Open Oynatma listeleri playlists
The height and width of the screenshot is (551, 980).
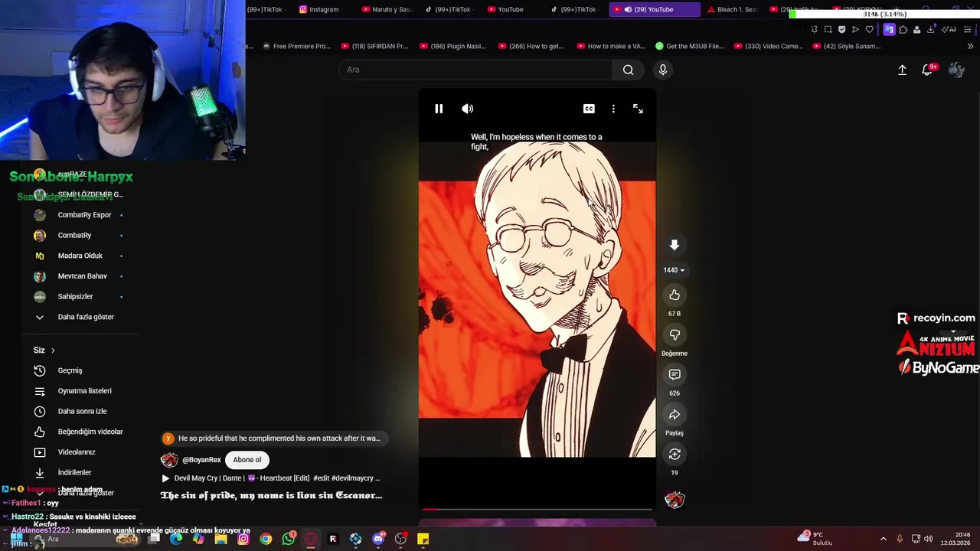click(x=84, y=391)
